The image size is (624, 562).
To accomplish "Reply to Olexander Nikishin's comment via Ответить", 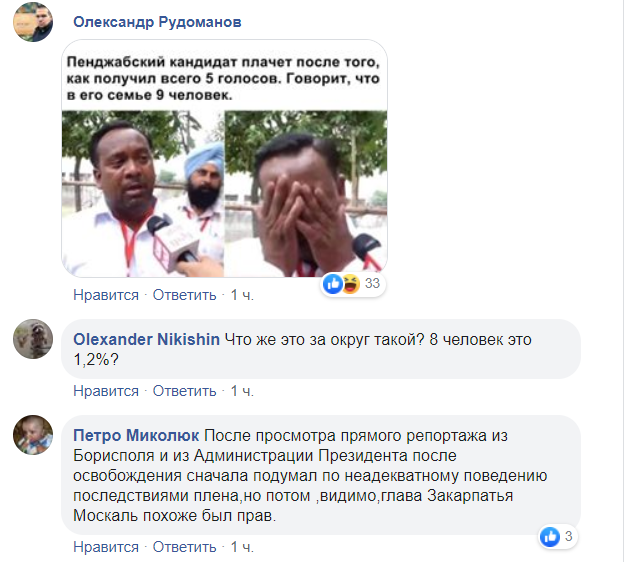I will pos(185,391).
